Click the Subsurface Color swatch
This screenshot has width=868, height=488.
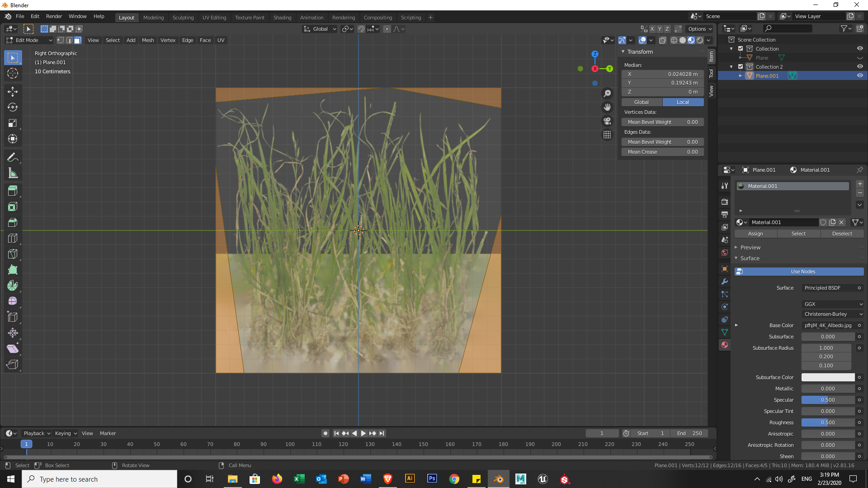tap(828, 377)
